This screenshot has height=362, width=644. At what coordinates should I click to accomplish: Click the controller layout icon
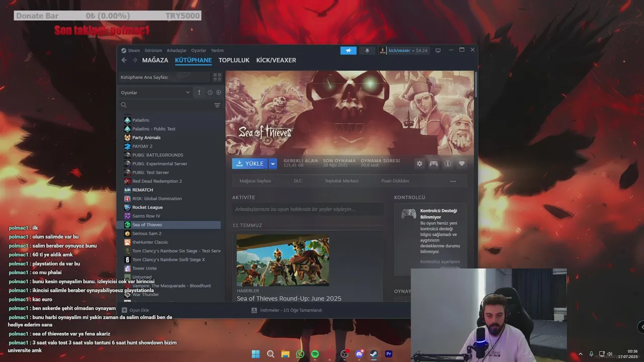click(434, 163)
